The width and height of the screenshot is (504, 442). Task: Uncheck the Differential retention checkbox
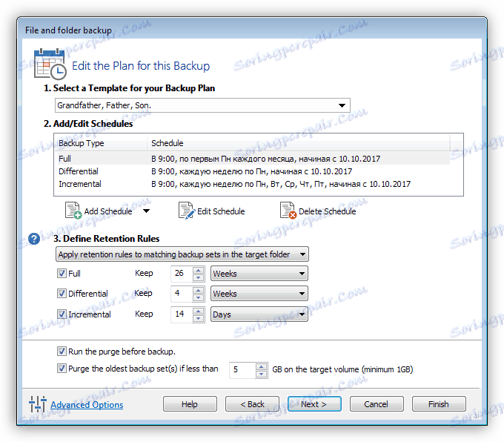[x=62, y=293]
